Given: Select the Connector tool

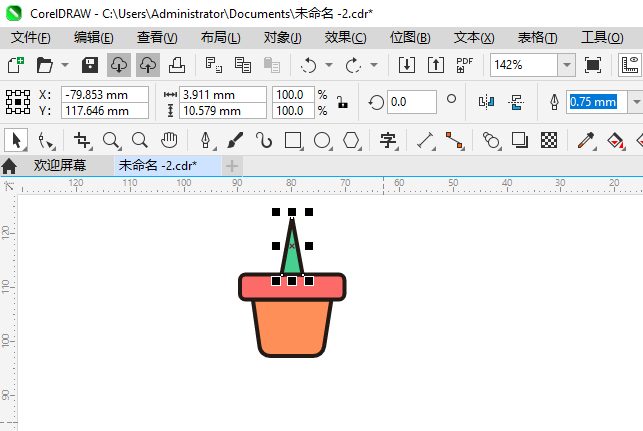Looking at the screenshot, I should pyautogui.click(x=454, y=141).
